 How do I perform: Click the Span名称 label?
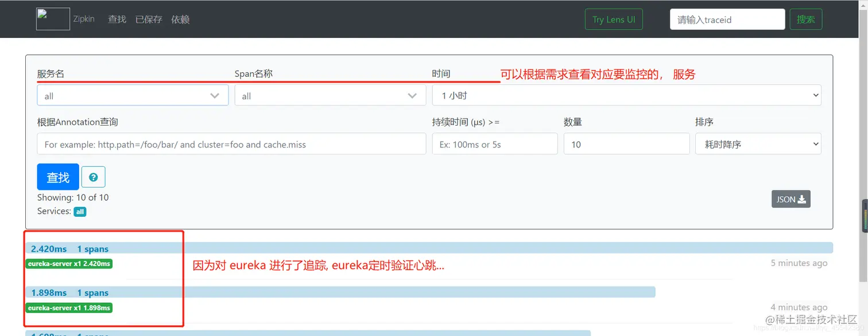(x=254, y=74)
